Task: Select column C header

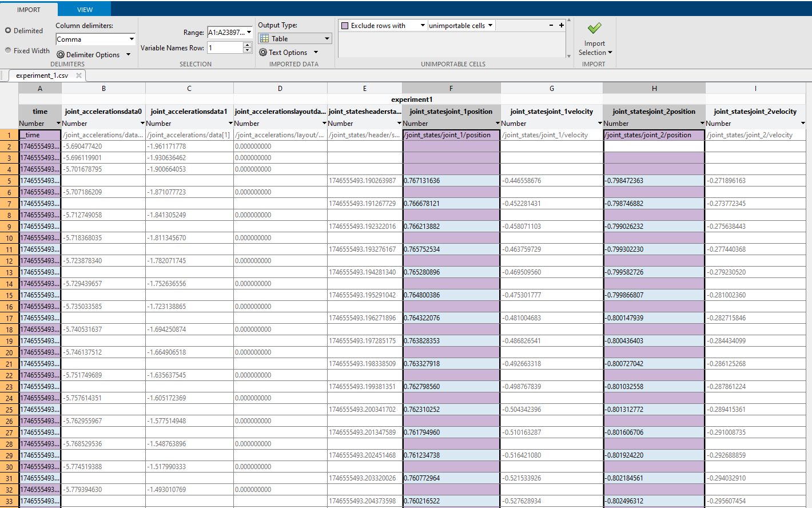Action: 189,88
